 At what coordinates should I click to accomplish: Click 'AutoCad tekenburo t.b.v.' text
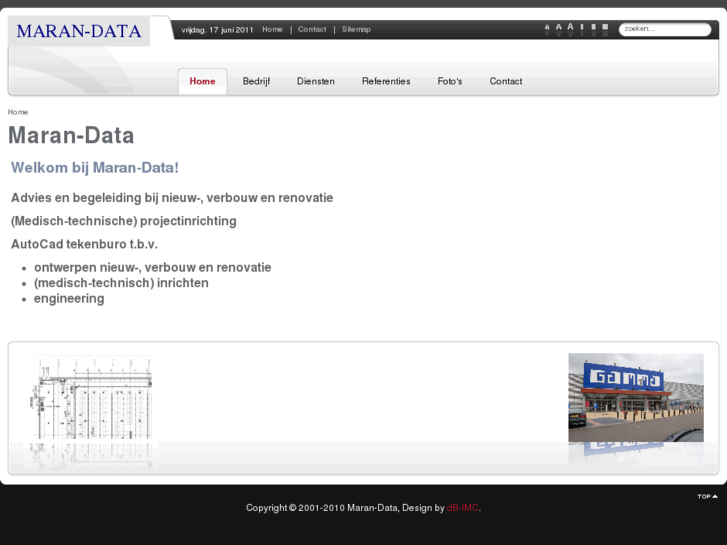click(x=84, y=244)
